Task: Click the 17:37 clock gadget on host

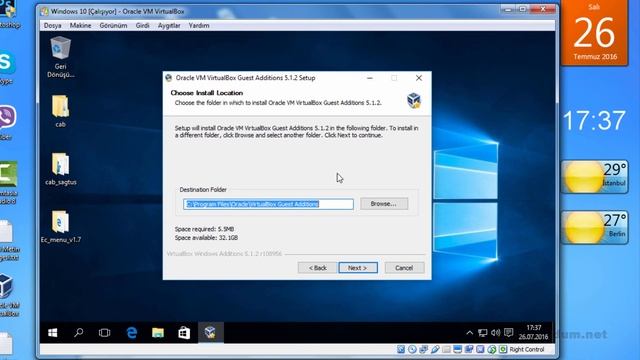Action: 594,120
